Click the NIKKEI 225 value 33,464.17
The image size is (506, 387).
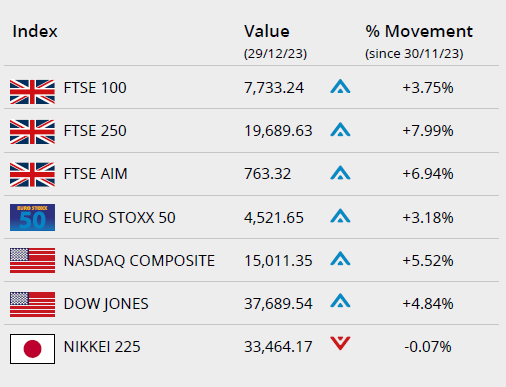click(x=278, y=347)
